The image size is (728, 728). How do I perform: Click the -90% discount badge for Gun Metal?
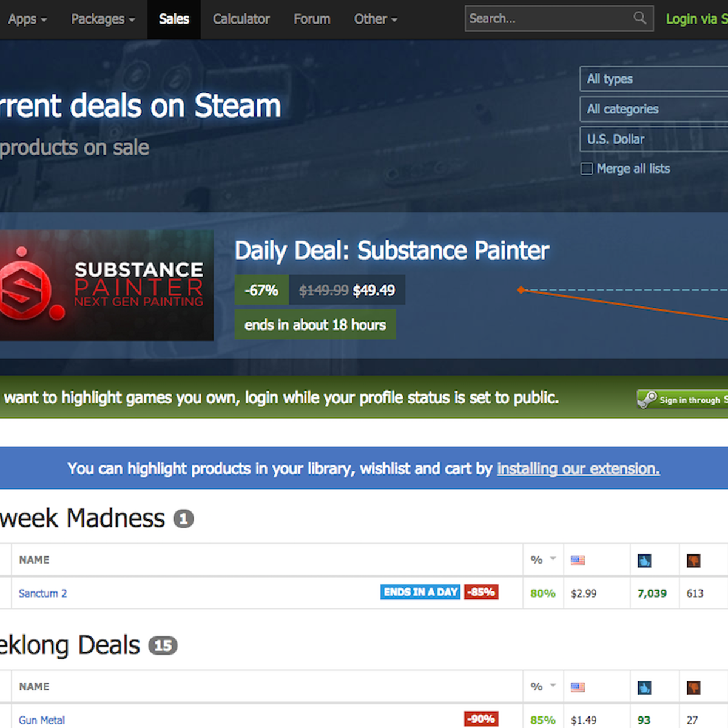(x=482, y=719)
